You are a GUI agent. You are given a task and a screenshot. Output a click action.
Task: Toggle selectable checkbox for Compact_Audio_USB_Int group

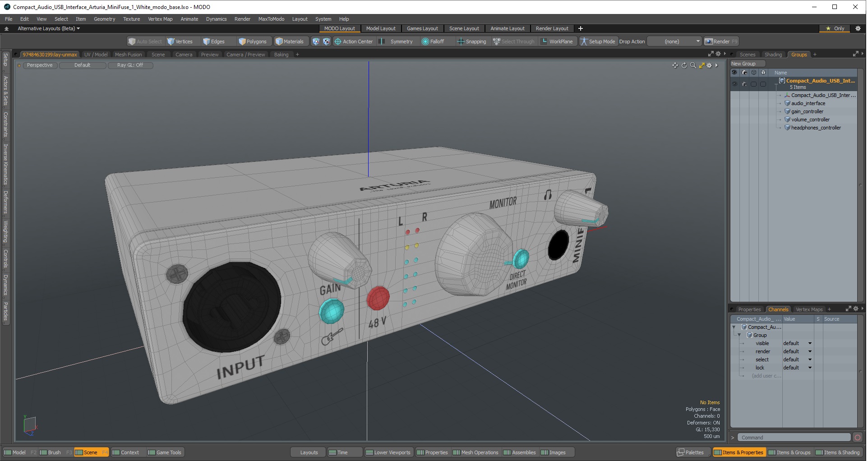click(754, 84)
